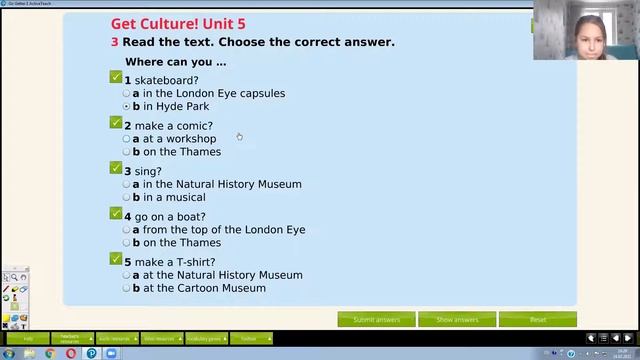Click the 'Where can you …' prompt text
Image resolution: width=640 pixels, height=360 pixels.
(176, 62)
